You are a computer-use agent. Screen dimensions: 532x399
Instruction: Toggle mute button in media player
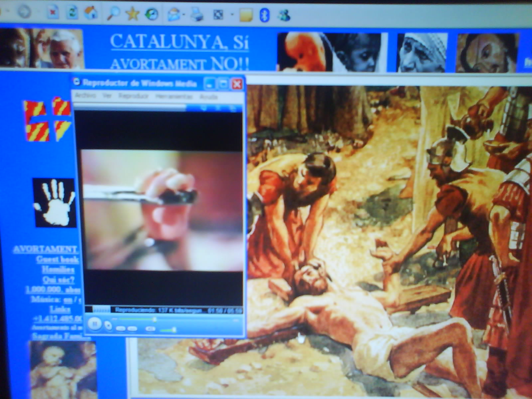coord(150,329)
